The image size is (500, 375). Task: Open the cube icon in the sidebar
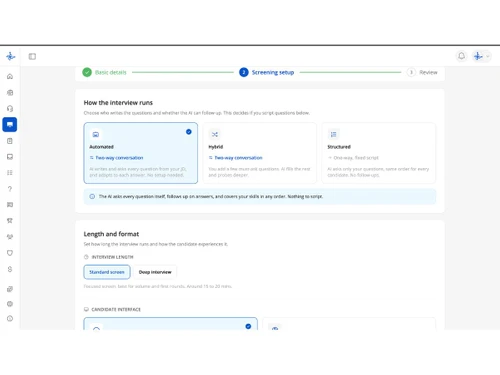tap(10, 92)
